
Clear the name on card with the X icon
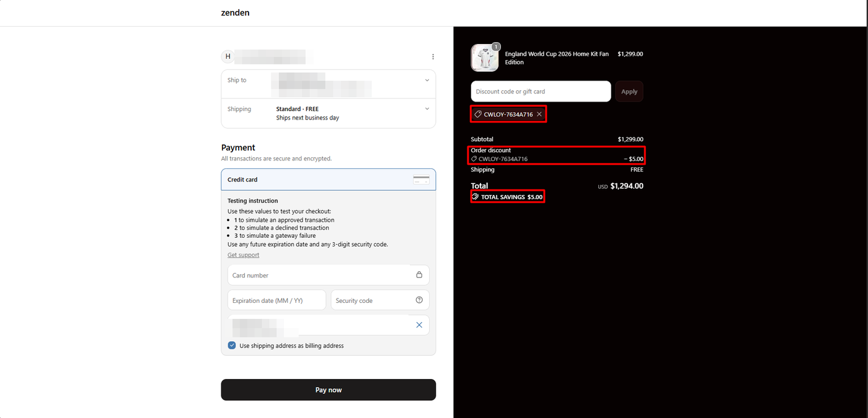[419, 325]
